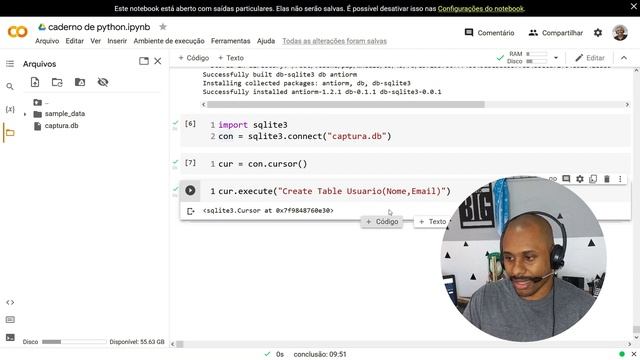The image size is (640, 360).
Task: Open terminal sidebar icon
Action: point(10,338)
